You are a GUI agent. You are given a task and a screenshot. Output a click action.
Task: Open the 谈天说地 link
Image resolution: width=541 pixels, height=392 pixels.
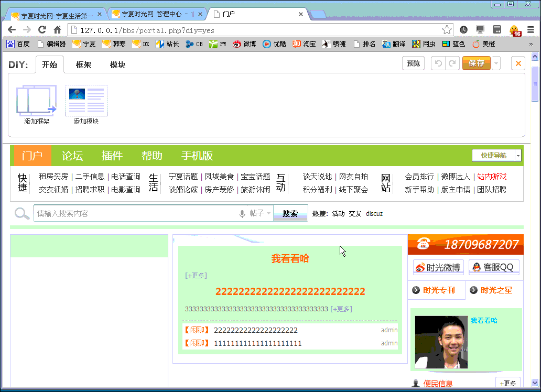click(317, 176)
